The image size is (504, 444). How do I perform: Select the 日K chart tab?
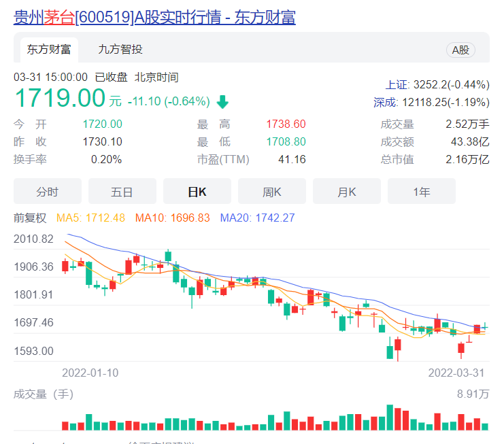tap(197, 192)
